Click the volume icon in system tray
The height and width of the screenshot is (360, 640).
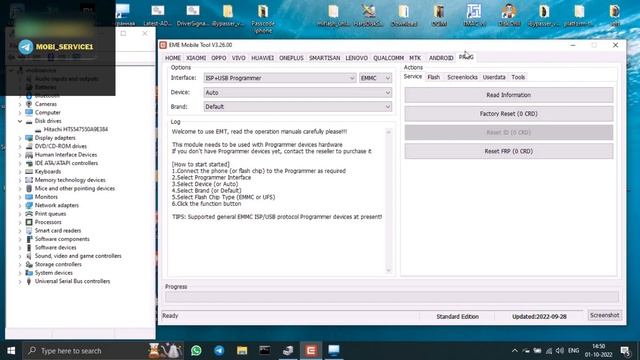pyautogui.click(x=560, y=351)
